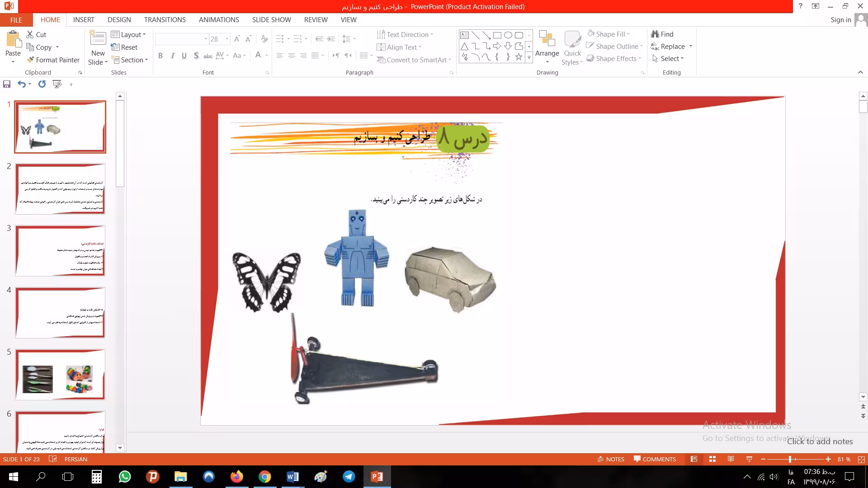Launch WhatsApp from the taskbar
Viewport: 868px width, 488px height.
pyautogui.click(x=124, y=477)
